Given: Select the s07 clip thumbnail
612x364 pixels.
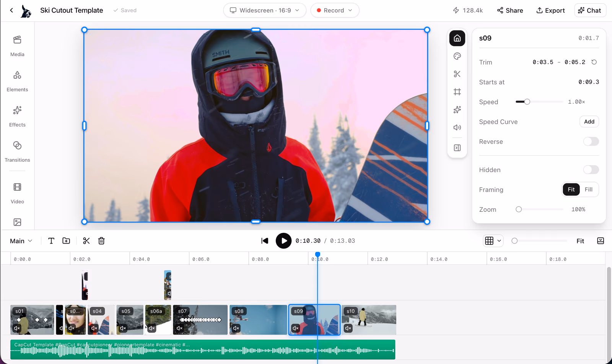Looking at the screenshot, I should point(200,320).
